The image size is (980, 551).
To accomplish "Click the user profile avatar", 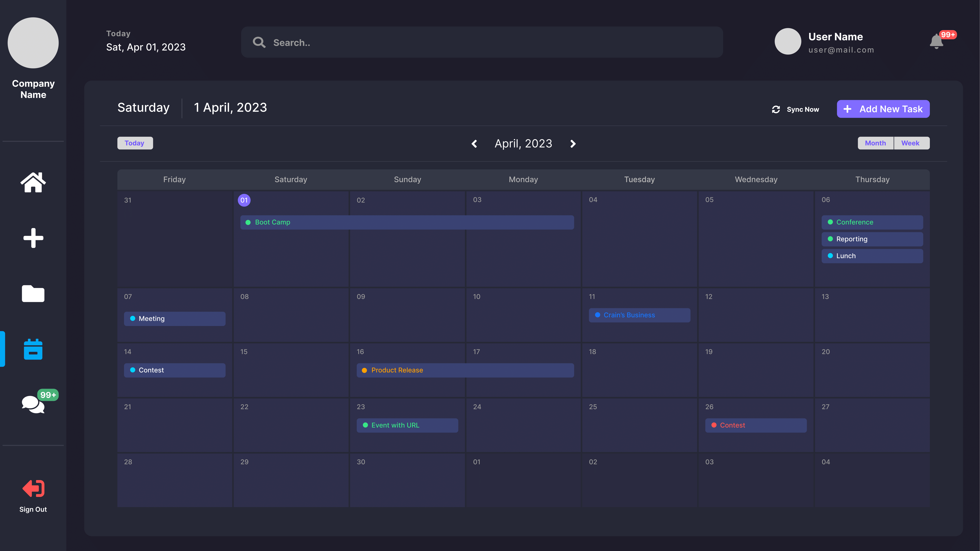I will point(787,42).
